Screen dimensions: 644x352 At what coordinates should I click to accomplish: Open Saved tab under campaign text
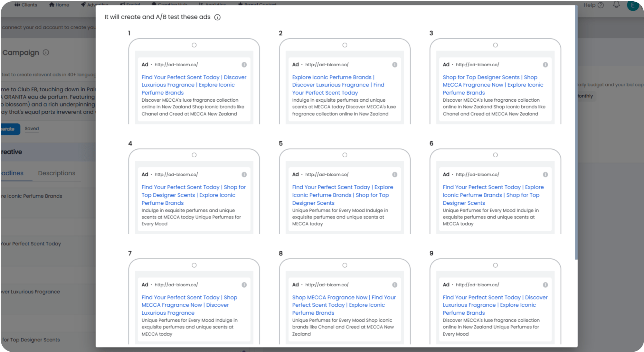[x=32, y=129]
